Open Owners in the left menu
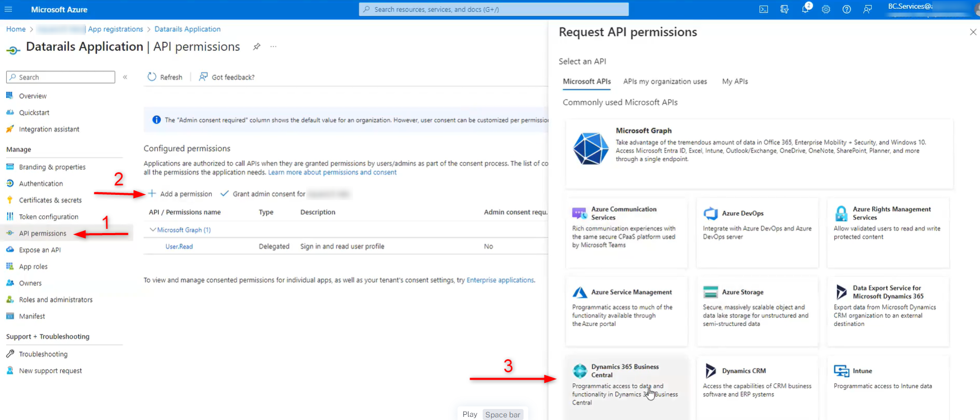Image resolution: width=980 pixels, height=420 pixels. [30, 283]
